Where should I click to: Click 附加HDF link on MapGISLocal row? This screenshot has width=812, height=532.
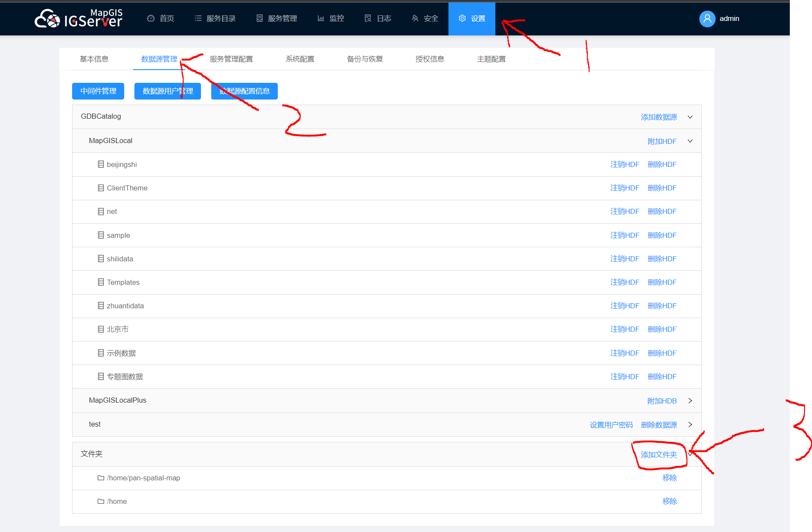click(662, 141)
